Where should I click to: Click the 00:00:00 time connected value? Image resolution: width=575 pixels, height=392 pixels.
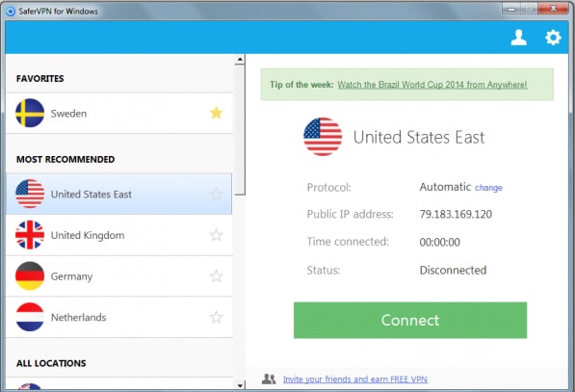[440, 242]
